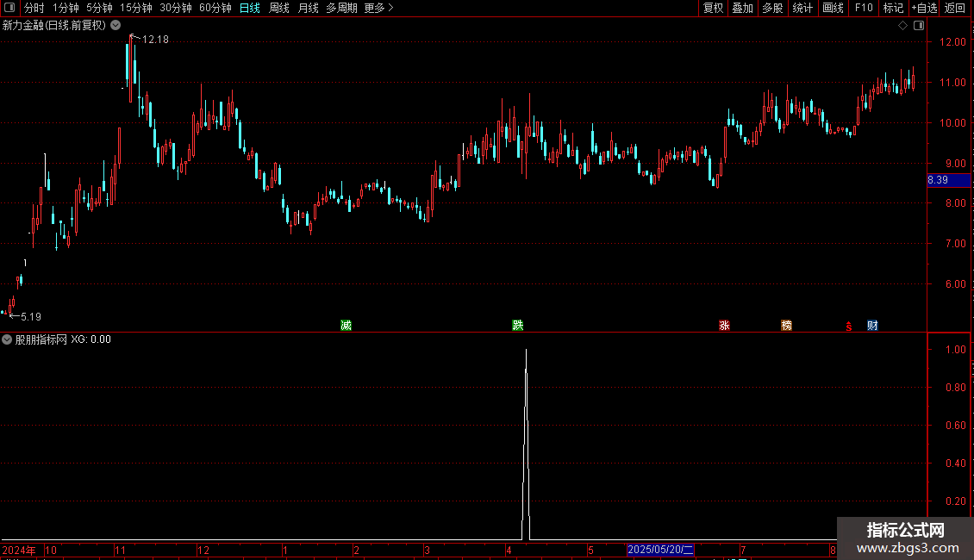
Task: Click the 8.39 price label on axis
Action: click(948, 180)
